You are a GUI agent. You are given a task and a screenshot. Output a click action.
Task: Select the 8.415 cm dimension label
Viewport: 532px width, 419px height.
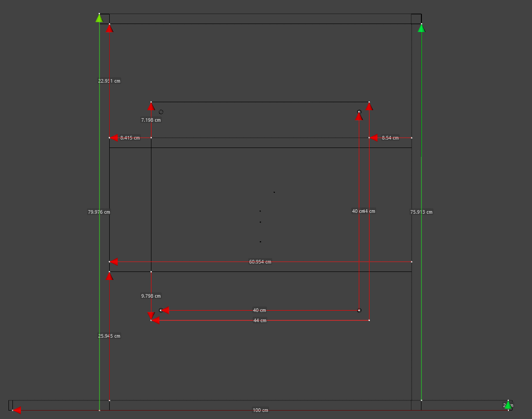pyautogui.click(x=130, y=138)
